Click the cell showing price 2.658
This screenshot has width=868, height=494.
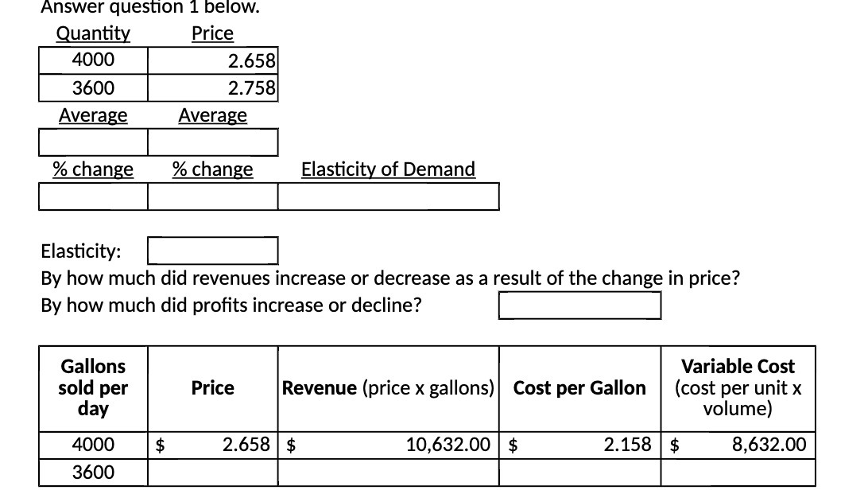click(212, 60)
